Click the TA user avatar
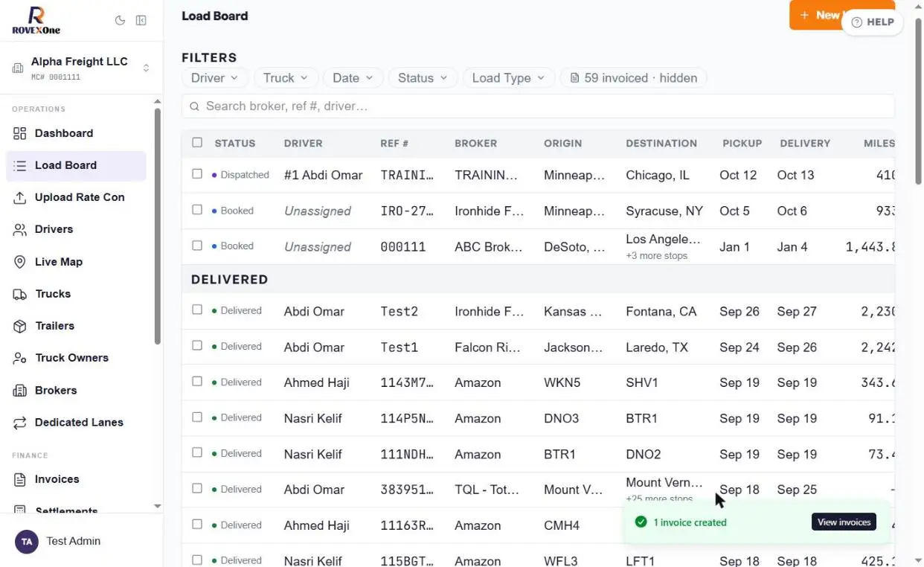Image resolution: width=924 pixels, height=567 pixels. (x=27, y=542)
